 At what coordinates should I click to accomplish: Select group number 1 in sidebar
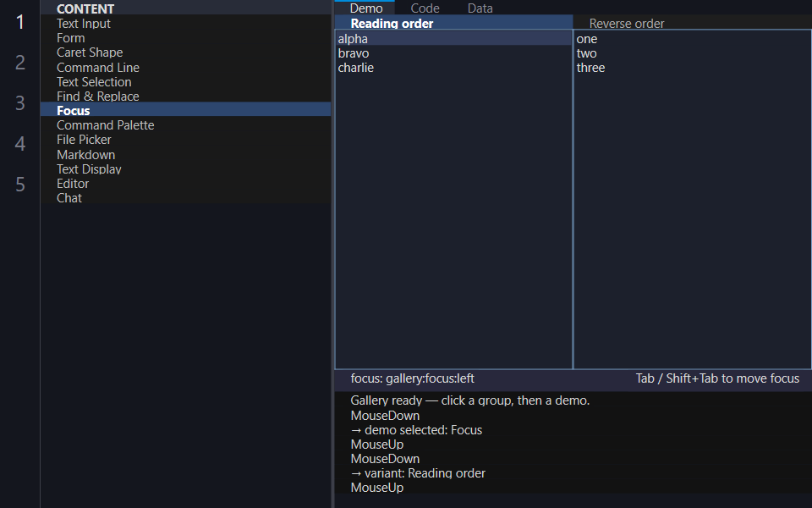click(19, 22)
